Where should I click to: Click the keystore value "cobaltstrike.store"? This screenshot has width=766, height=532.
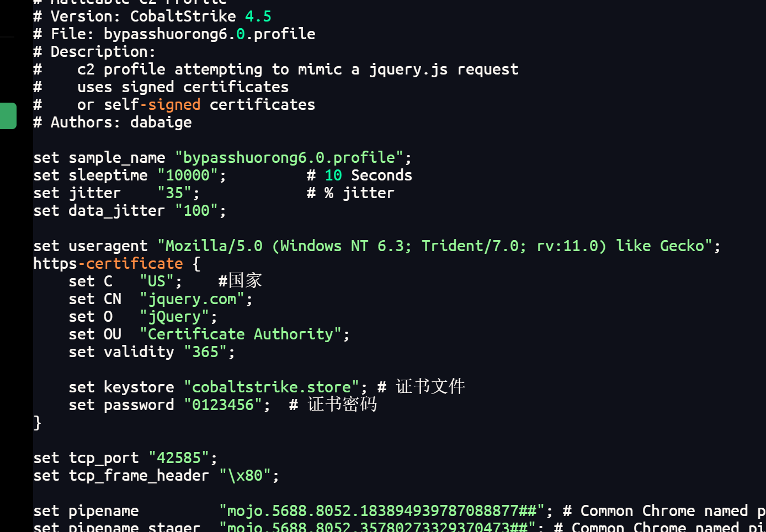click(x=272, y=387)
